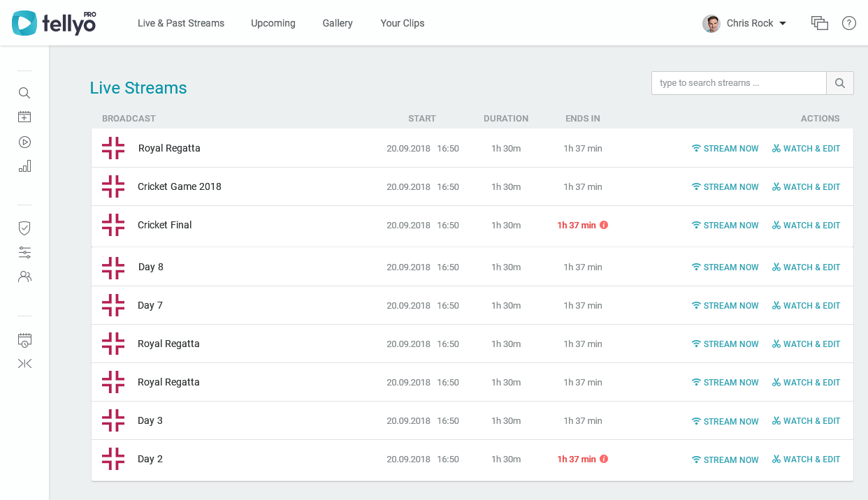Select the 'Day 3' broadcast name
The image size is (868, 500).
(x=150, y=420)
